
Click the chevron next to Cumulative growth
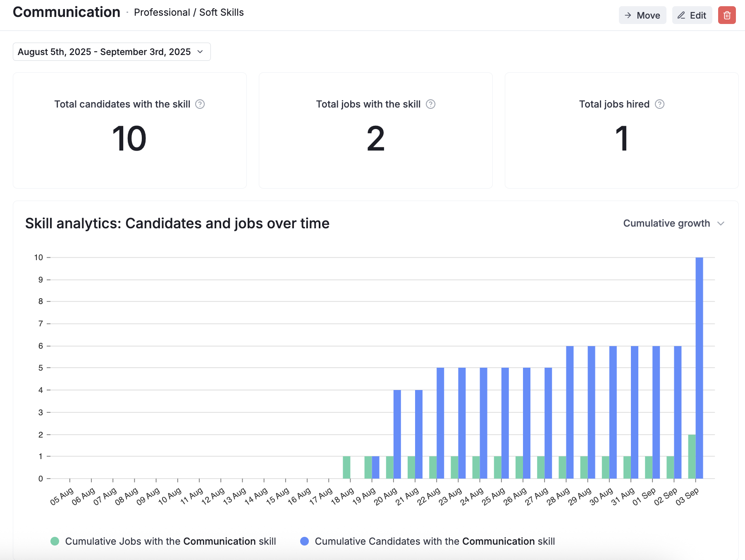pos(721,223)
